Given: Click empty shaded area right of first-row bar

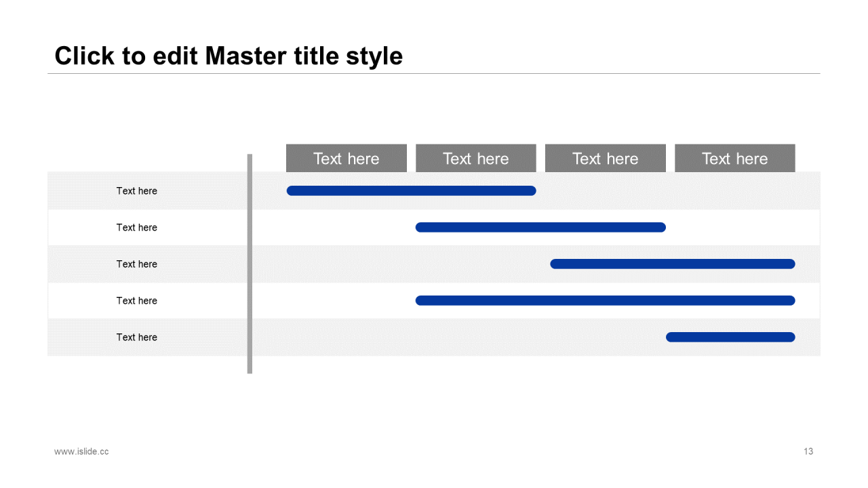Looking at the screenshot, I should click(x=678, y=190).
